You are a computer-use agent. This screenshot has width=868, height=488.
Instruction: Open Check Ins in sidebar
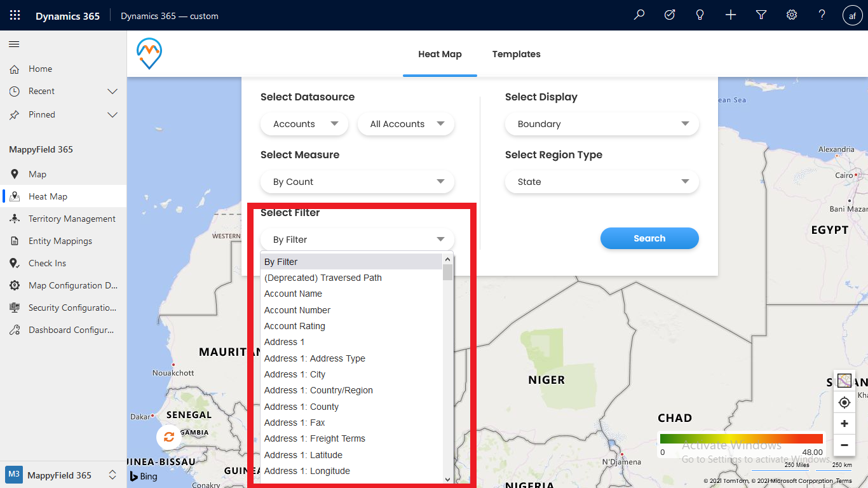pyautogui.click(x=63, y=263)
